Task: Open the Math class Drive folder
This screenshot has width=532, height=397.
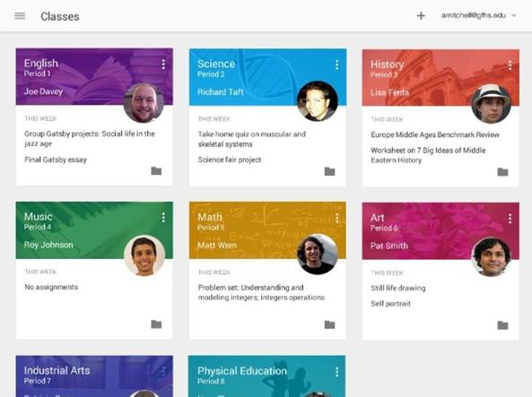Action: [329, 324]
